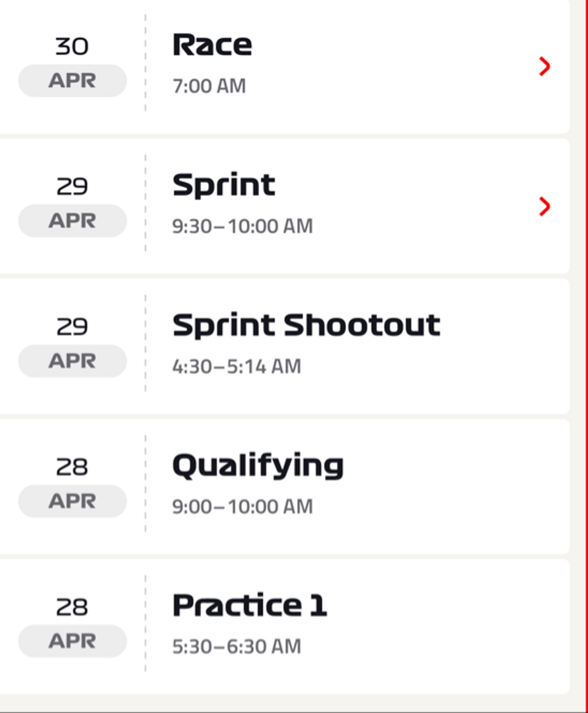The height and width of the screenshot is (713, 588).
Task: Click the 5:30–6:30 AM Practice time
Action: 237,647
